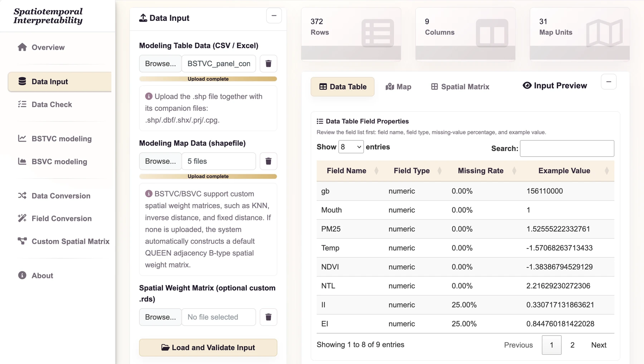Delete the uploaded shapefile files
Image resolution: width=644 pixels, height=364 pixels.
268,161
